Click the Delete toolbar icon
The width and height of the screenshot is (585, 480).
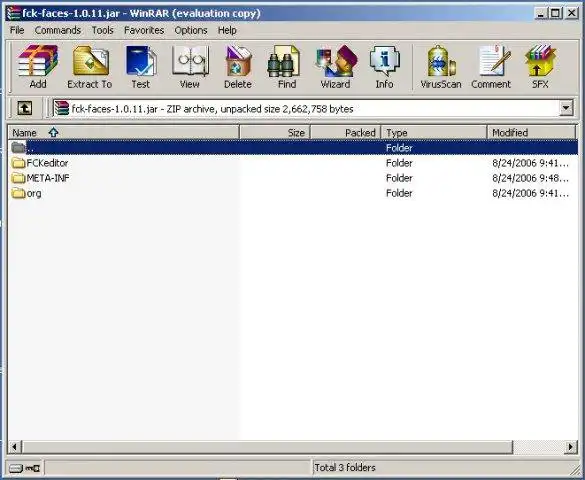238,66
